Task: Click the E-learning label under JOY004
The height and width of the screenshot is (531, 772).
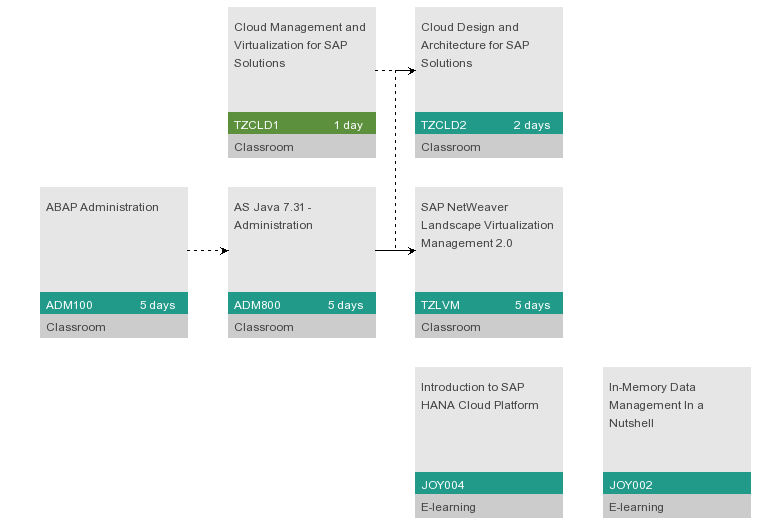Action: (x=448, y=507)
